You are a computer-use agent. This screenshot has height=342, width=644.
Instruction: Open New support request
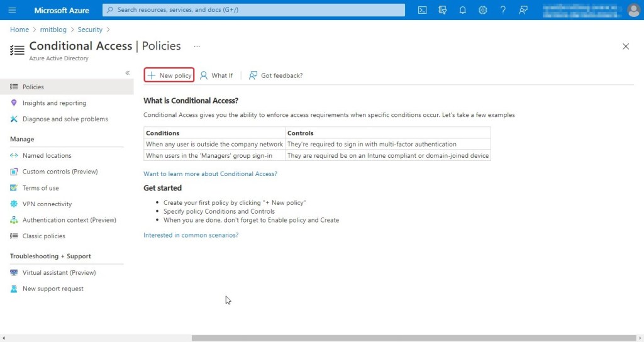53,289
